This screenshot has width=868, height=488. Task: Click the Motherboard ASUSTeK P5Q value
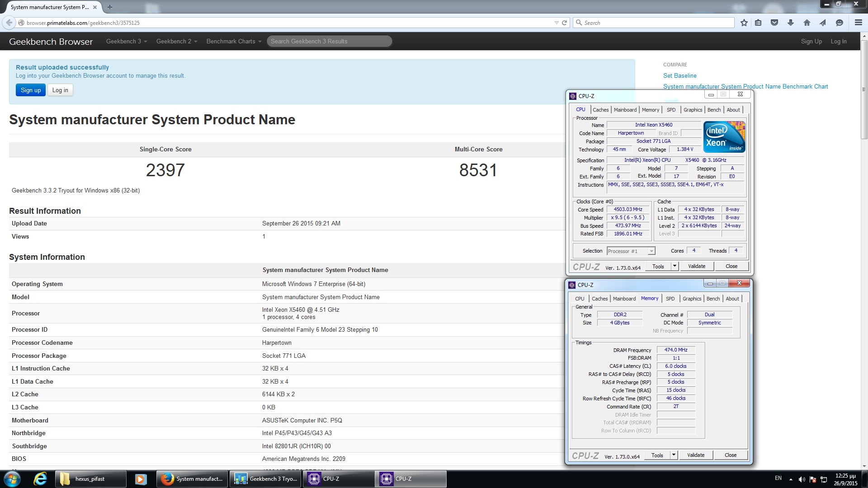302,420
